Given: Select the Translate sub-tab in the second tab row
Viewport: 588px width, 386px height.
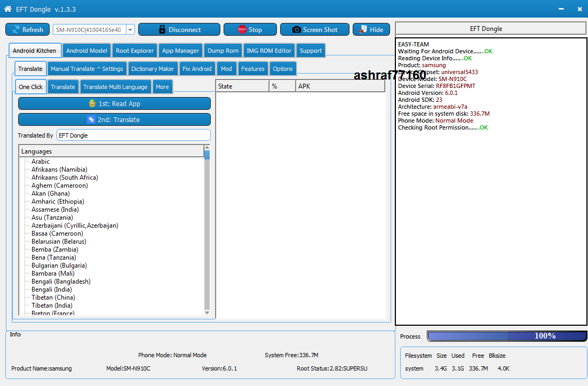Looking at the screenshot, I should pos(30,69).
